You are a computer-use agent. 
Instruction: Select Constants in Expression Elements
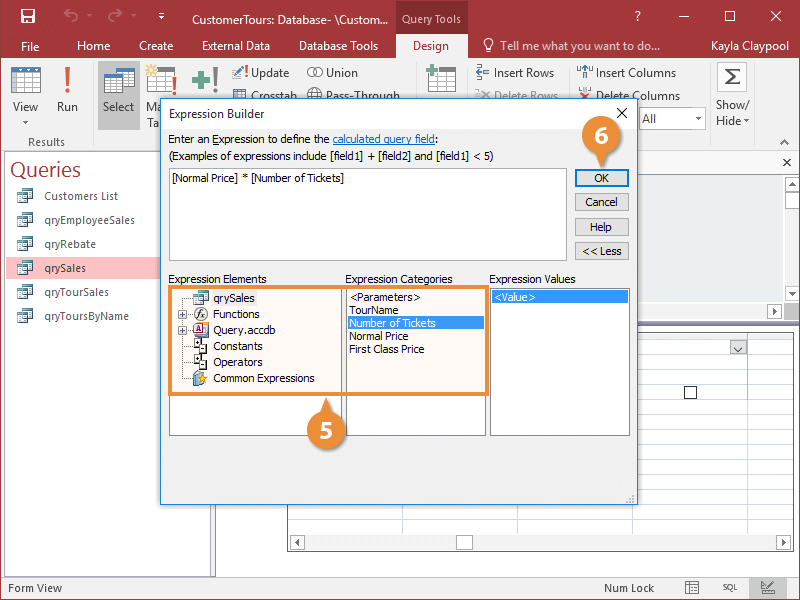point(237,346)
